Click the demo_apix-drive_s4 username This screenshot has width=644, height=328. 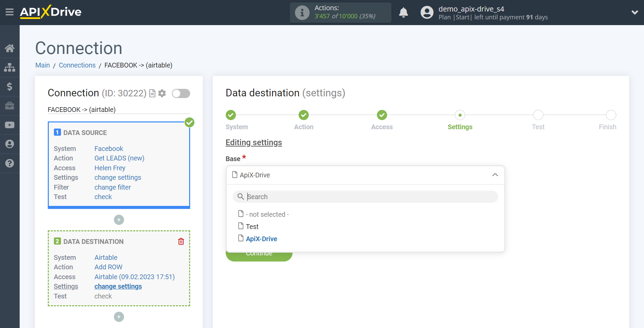point(471,9)
